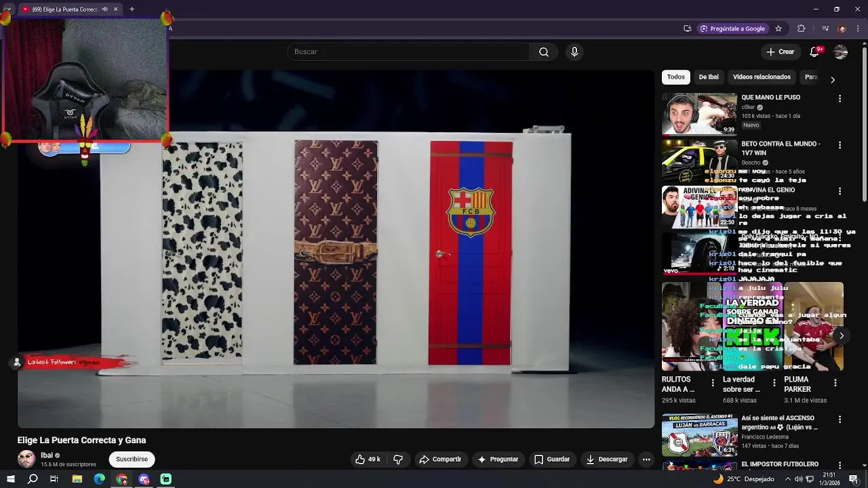Click Francisco Ledesma channel name
Viewport: 868px width, 488px height.
(x=765, y=437)
